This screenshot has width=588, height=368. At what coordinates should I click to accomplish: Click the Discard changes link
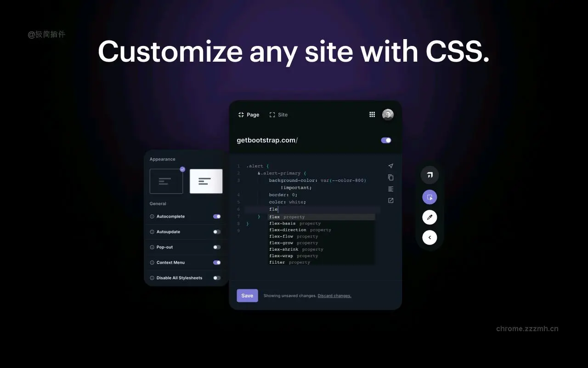click(x=334, y=296)
